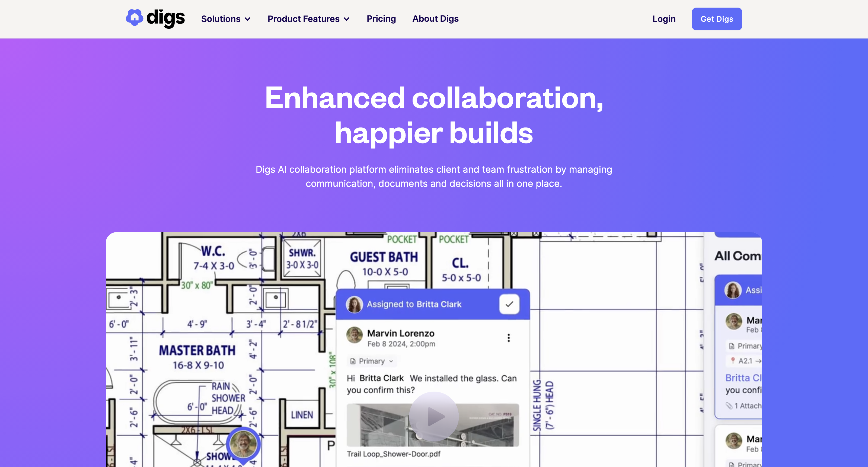
Task: Click the W.C. room label on the plan
Action: [213, 251]
